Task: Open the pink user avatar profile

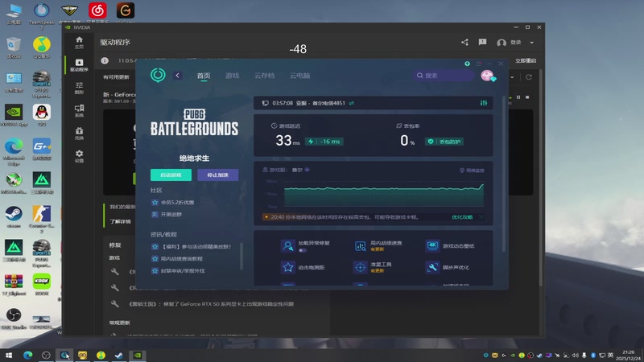Action: (488, 76)
